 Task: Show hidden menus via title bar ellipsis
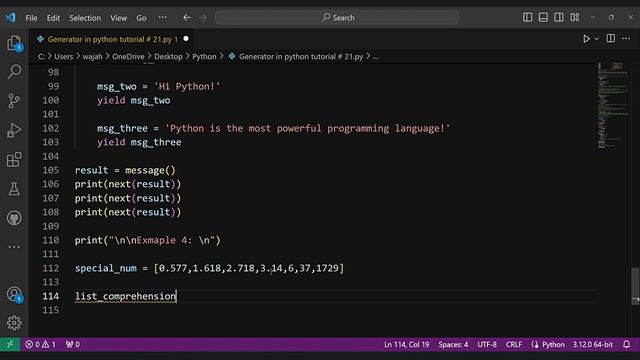click(162, 18)
